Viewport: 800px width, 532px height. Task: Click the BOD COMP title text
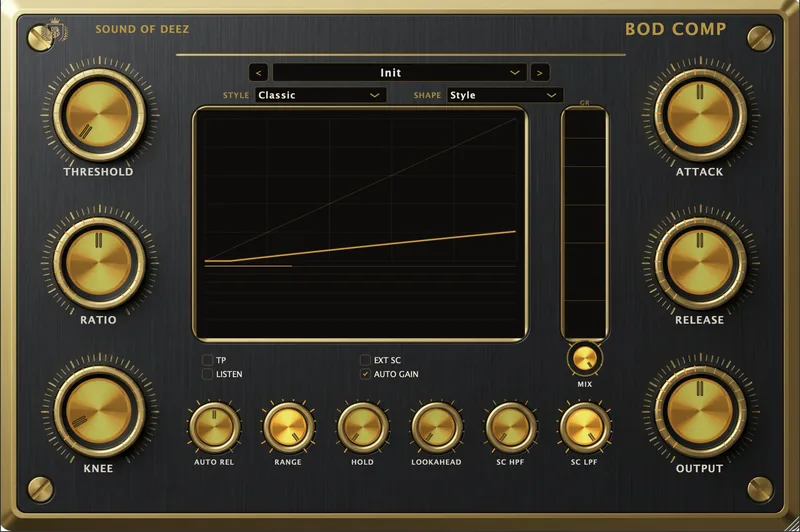[x=676, y=29]
